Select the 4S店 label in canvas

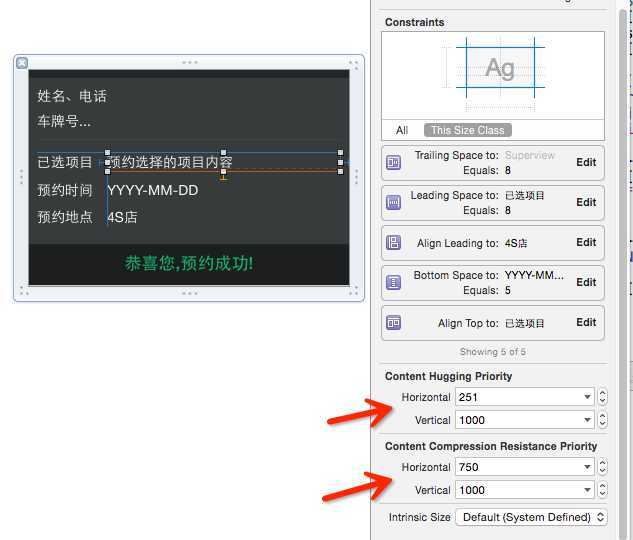[122, 217]
